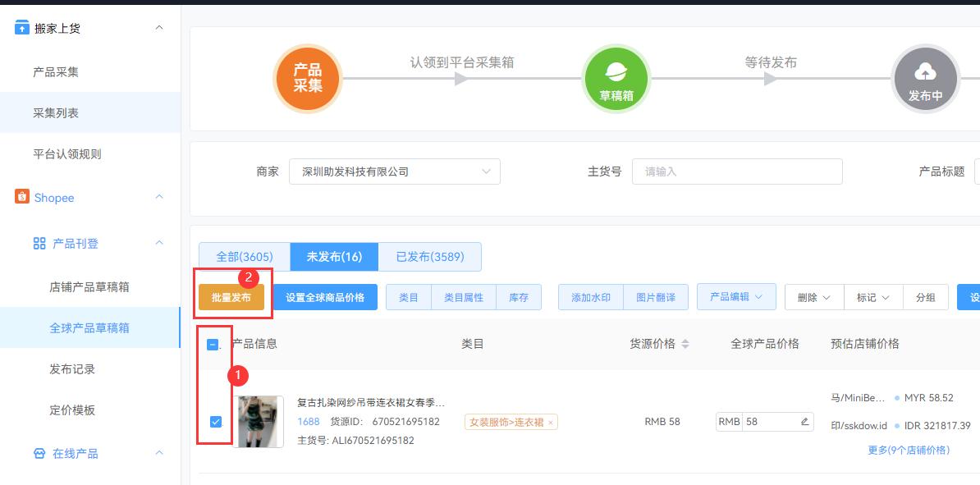Open the 标记 dropdown menu
The width and height of the screenshot is (980, 485).
pyautogui.click(x=872, y=297)
